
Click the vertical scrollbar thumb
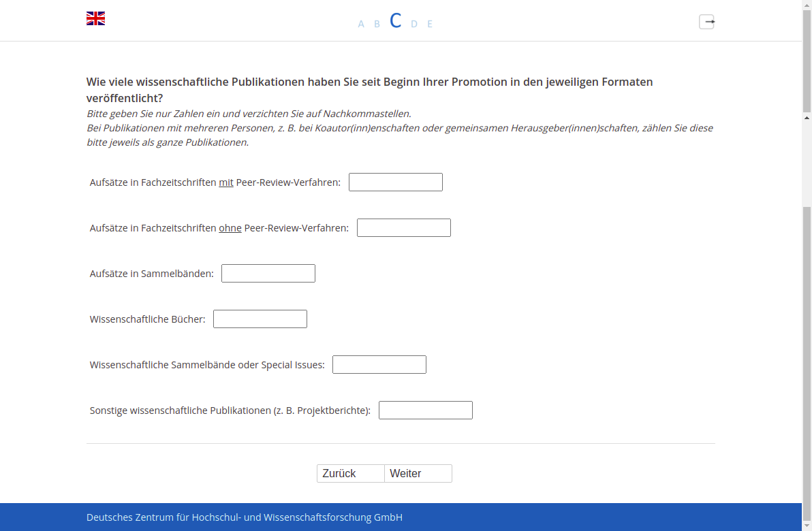coord(807,364)
